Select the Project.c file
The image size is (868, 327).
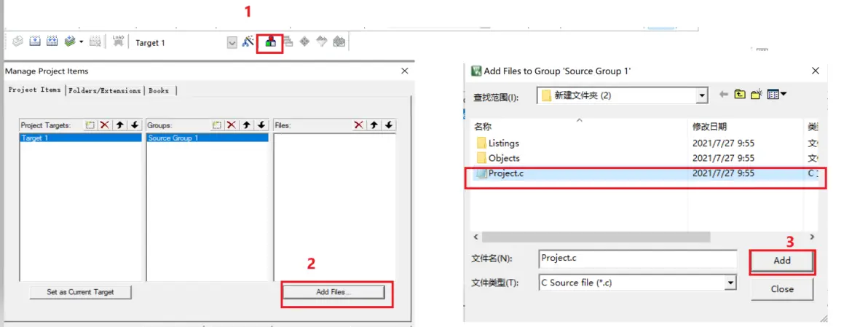(x=645, y=173)
